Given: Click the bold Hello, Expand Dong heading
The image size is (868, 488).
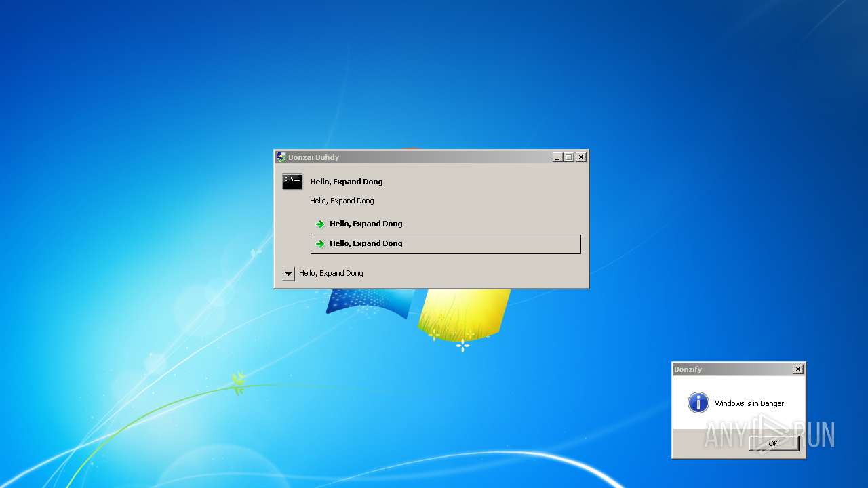Looking at the screenshot, I should click(347, 182).
